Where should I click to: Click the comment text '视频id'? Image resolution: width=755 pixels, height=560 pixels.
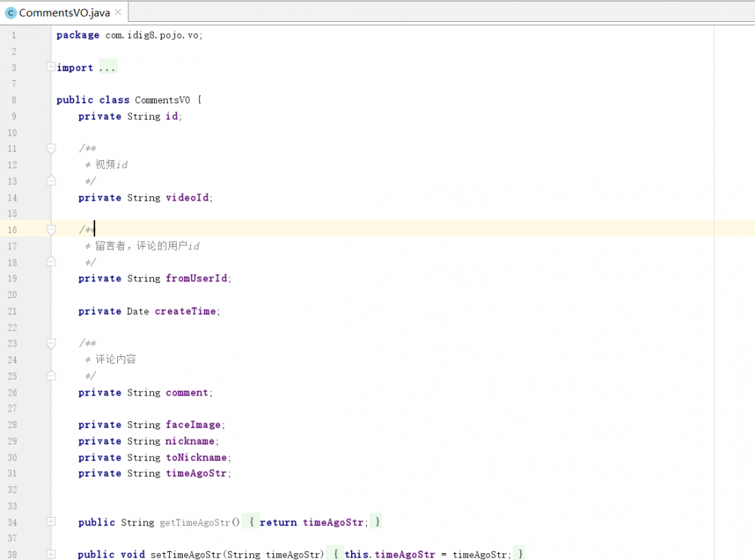111,165
